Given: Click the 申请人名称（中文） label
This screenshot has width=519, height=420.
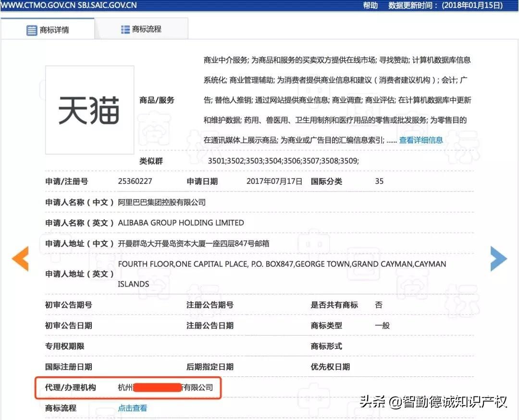Looking at the screenshot, I should point(79,202).
